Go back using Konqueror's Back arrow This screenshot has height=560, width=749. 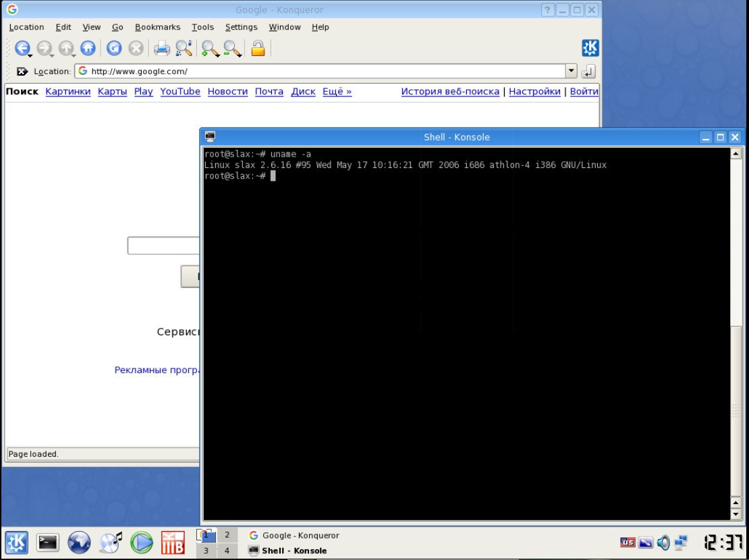[x=22, y=48]
